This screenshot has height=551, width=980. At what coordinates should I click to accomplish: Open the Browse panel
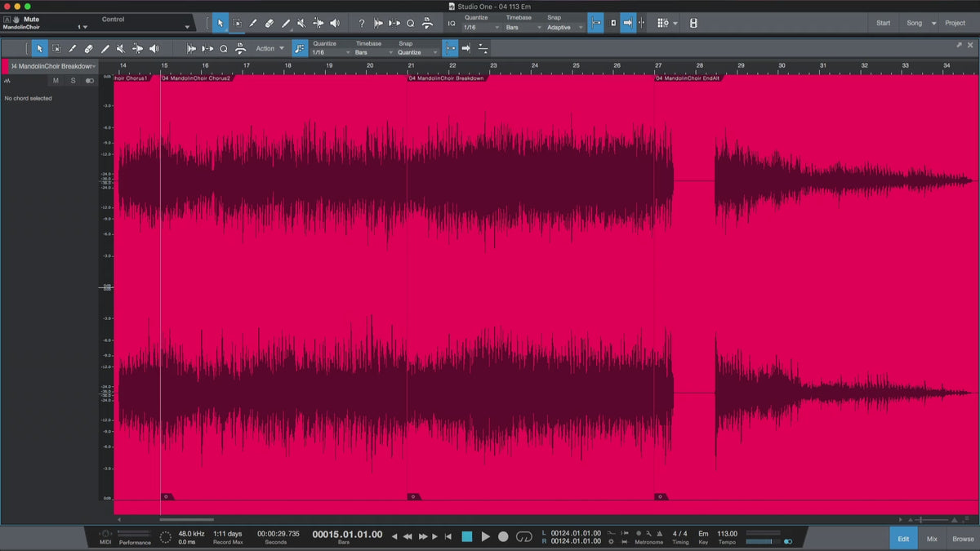[x=963, y=539]
